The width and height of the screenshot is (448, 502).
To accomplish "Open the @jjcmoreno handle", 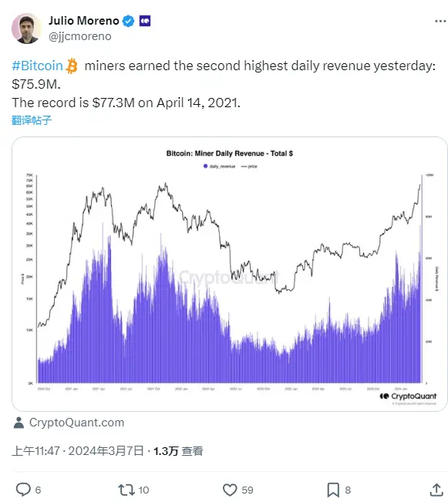I will point(80,36).
